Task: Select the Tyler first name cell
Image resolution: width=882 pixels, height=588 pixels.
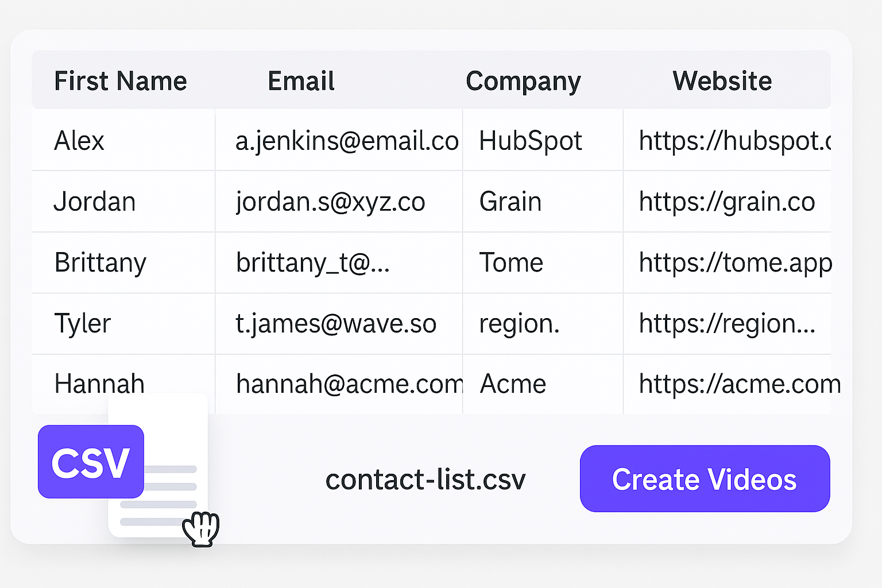Action: (x=123, y=323)
